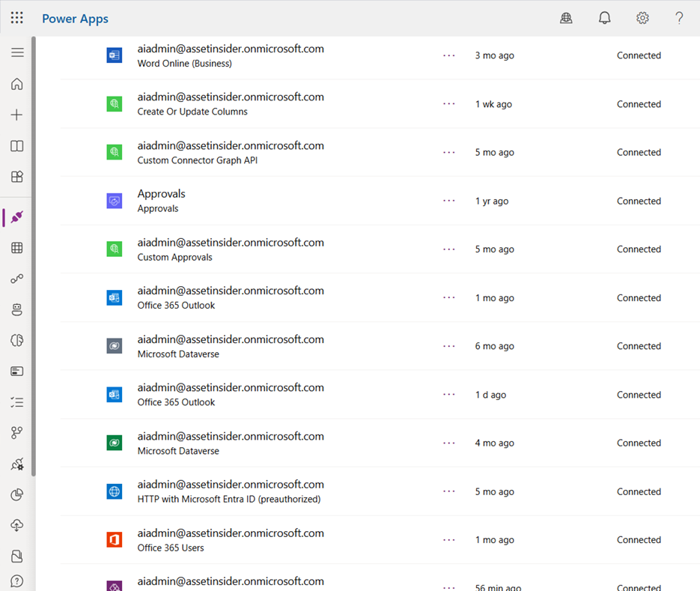Viewport: 700px width, 591px height.
Task: Click the "3 mo ago" modified time
Action: pos(494,56)
